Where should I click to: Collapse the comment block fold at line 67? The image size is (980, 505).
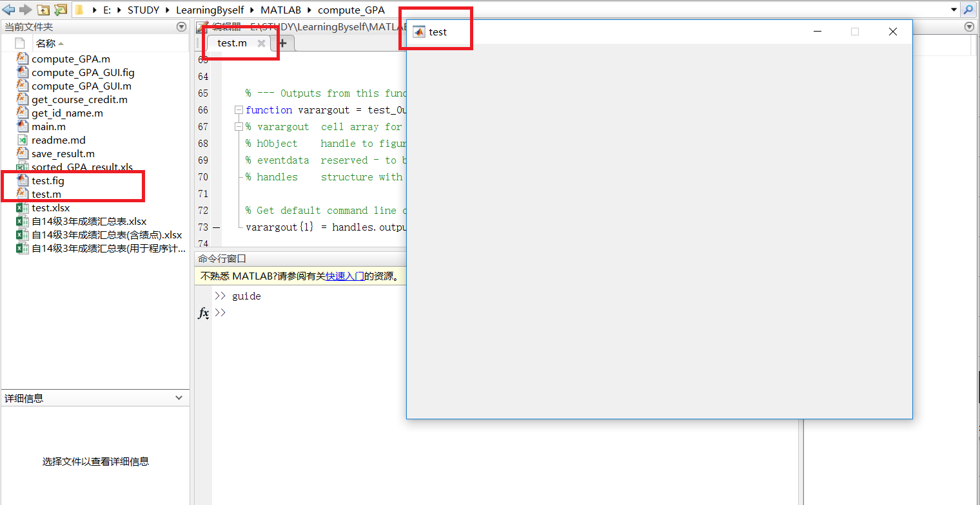(x=239, y=127)
